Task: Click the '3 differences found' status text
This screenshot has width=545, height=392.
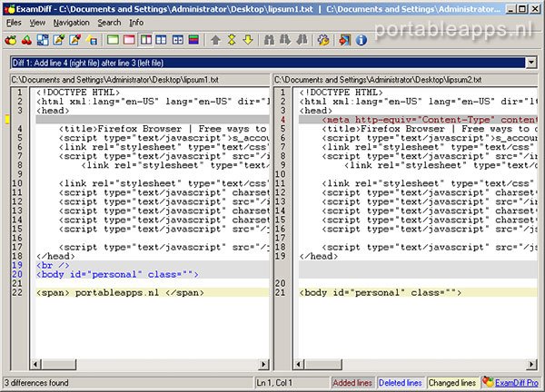Action: coord(36,383)
